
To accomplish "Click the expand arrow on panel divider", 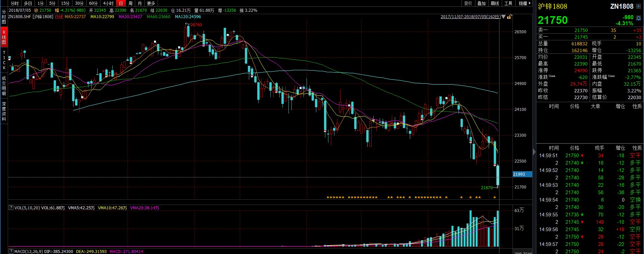I will click(534, 152).
